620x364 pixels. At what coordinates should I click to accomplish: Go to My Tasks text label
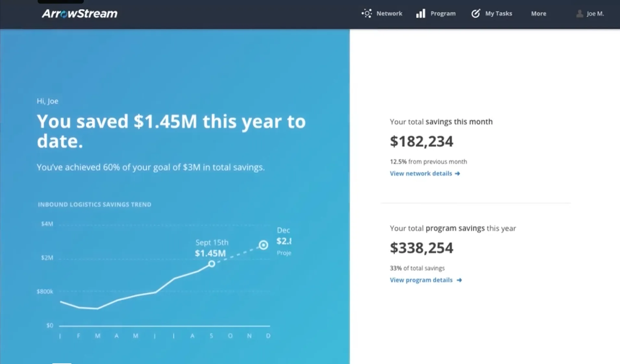(498, 14)
